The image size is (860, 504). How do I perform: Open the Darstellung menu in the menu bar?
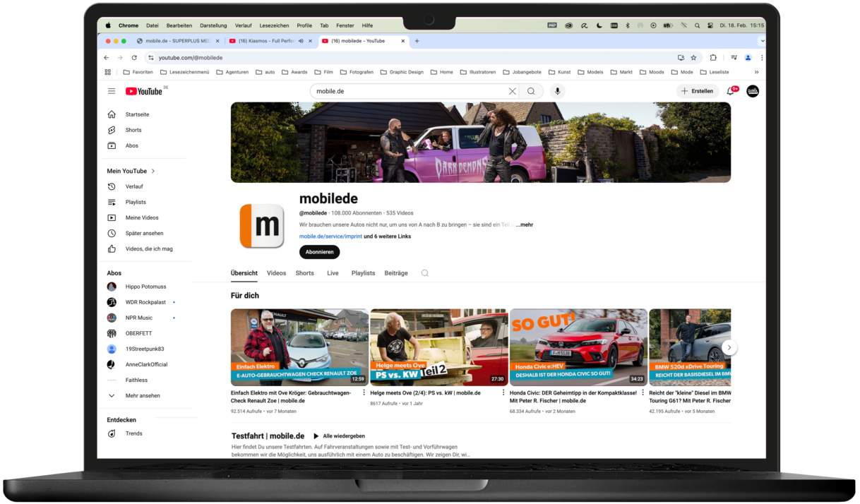pyautogui.click(x=213, y=25)
